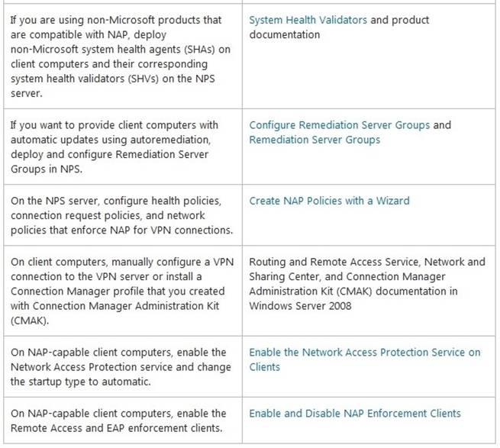
Task: Open the second-line Remediation Server Groups link
Action: tap(315, 140)
